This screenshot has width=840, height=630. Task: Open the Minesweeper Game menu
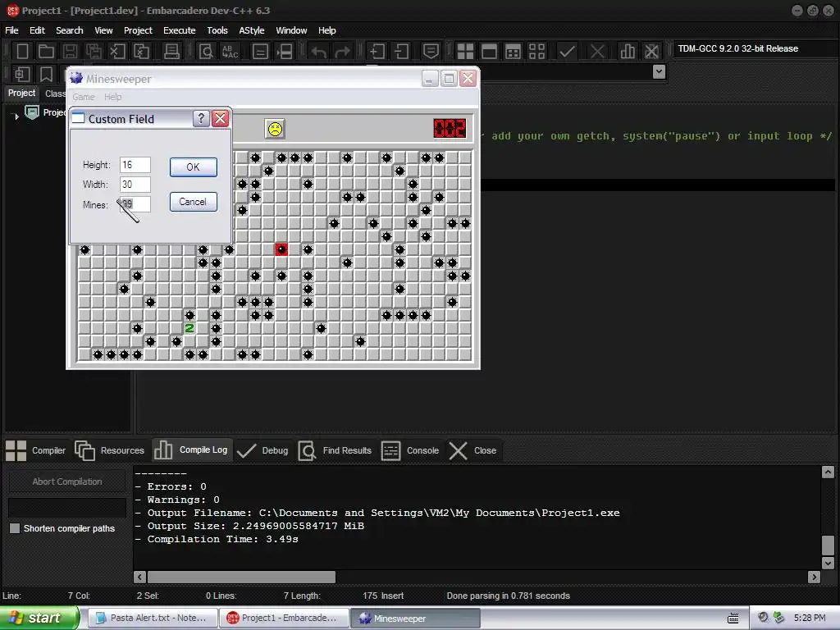click(84, 97)
